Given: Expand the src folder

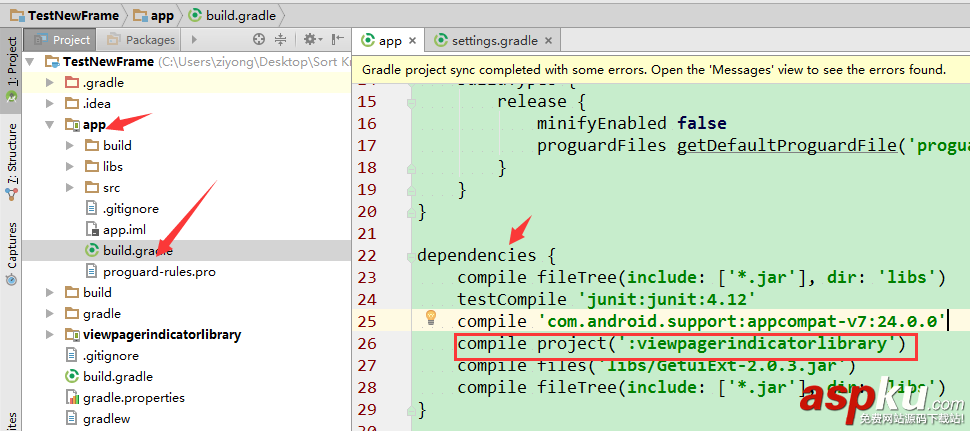Looking at the screenshot, I should pos(70,187).
